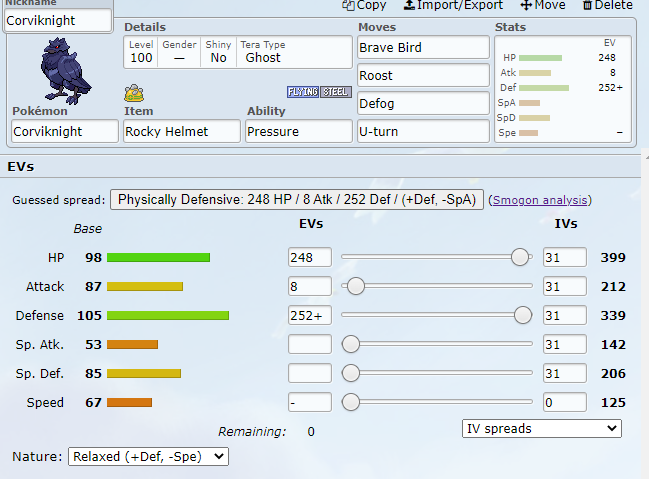Click the Speed EV slider handle

(351, 402)
